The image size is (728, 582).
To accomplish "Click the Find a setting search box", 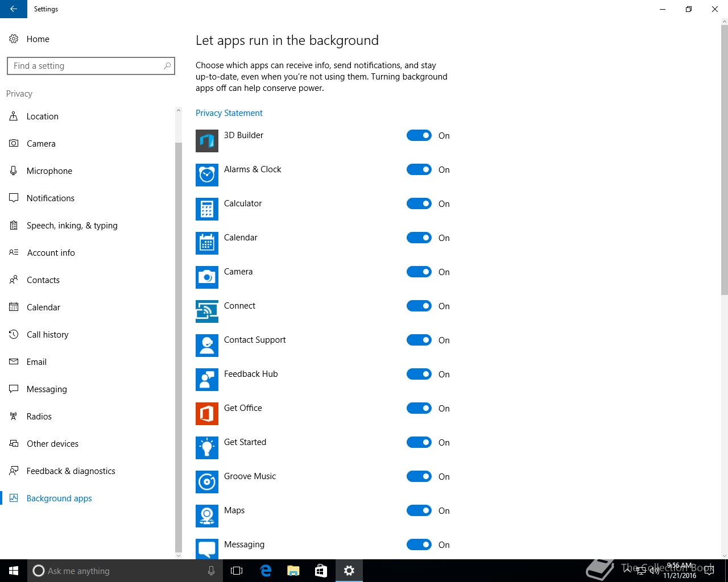I will (91, 66).
